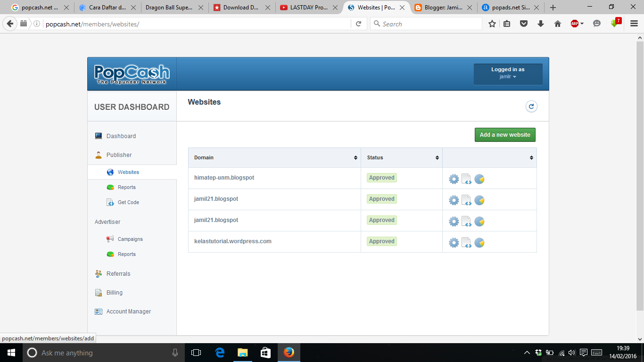
Task: Go back with Firefox back arrow
Action: (10, 24)
